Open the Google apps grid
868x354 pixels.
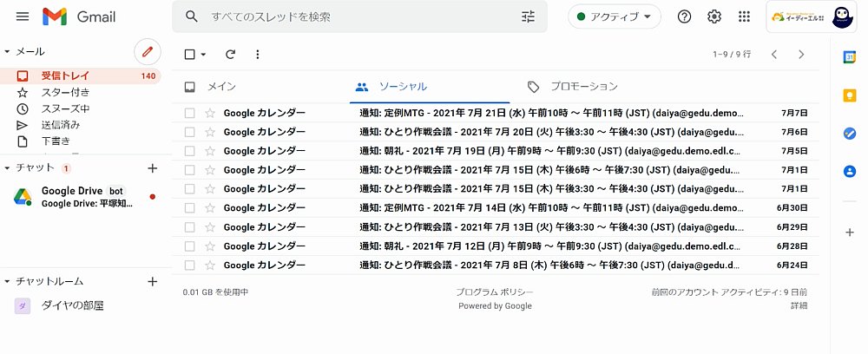coord(744,16)
